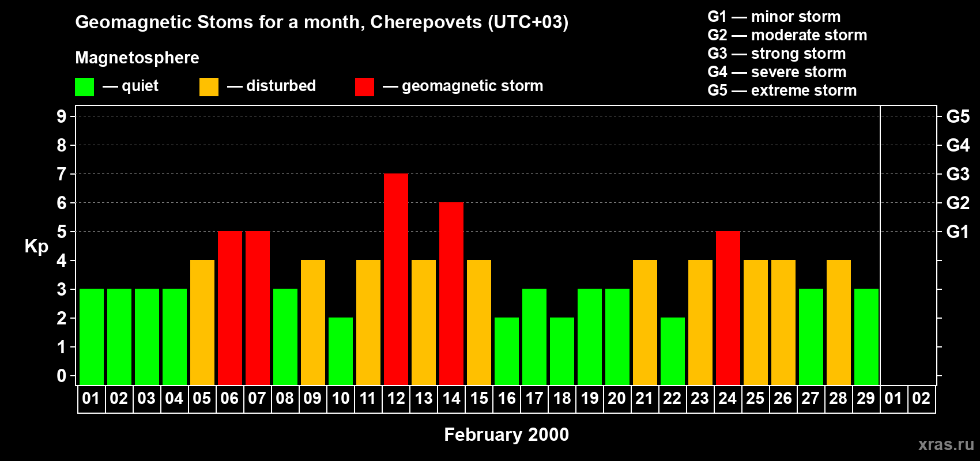Select the red bar for day 24
This screenshot has height=461, width=980.
[728, 308]
